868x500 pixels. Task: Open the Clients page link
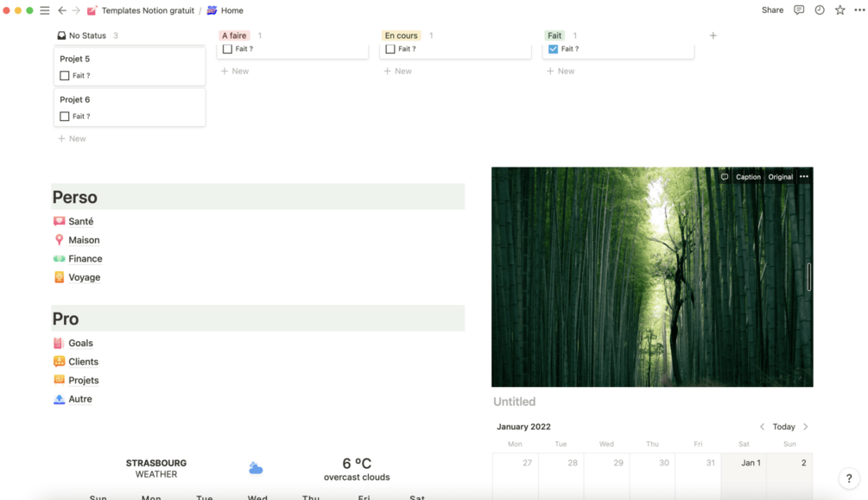click(x=84, y=362)
